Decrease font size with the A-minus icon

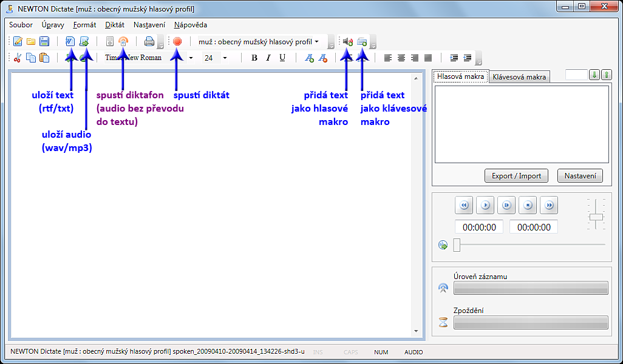click(x=322, y=58)
